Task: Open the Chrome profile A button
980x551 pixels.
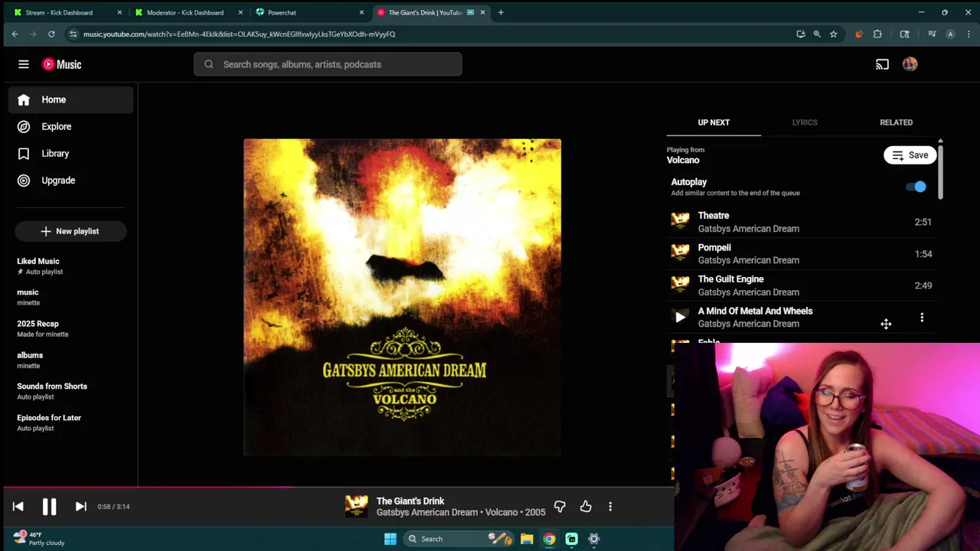Action: click(950, 34)
